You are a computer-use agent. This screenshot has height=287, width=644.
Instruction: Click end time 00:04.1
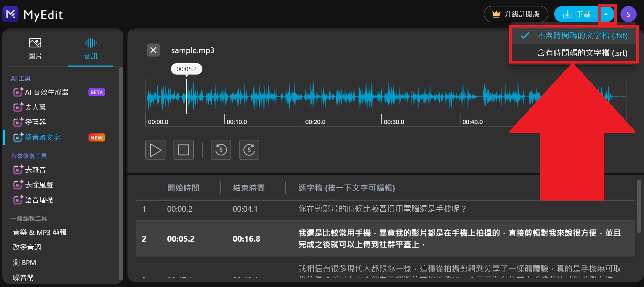click(x=245, y=209)
